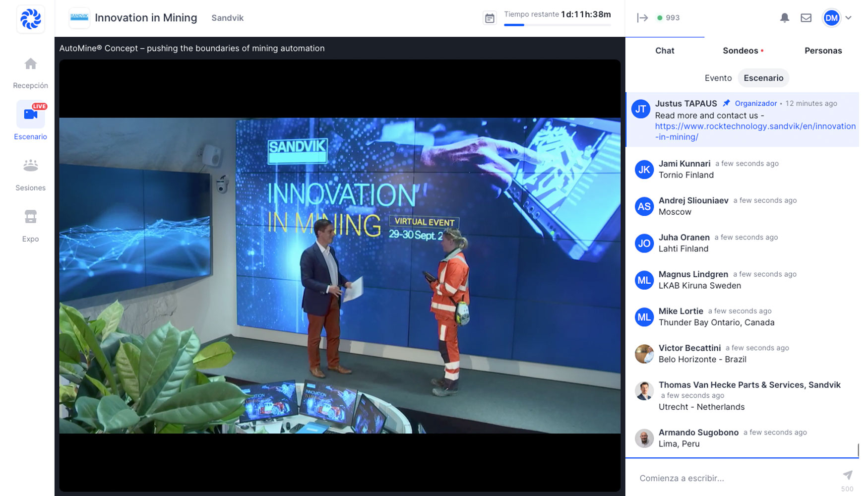
Task: Click the 993 attendees online counter
Action: [x=668, y=18]
